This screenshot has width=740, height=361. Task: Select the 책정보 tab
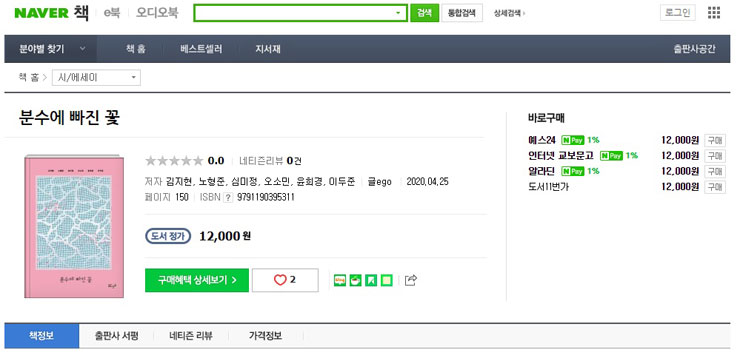click(x=42, y=336)
